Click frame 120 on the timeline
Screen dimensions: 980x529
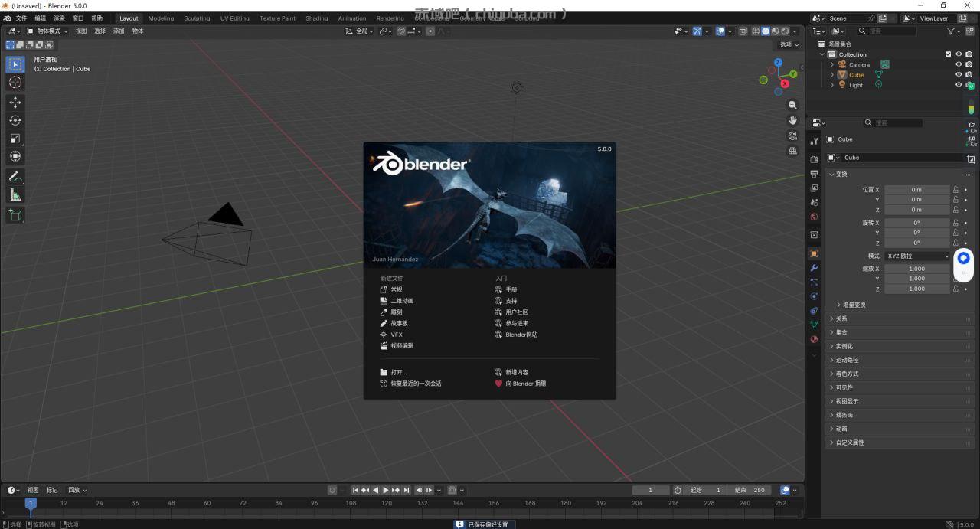[386, 503]
